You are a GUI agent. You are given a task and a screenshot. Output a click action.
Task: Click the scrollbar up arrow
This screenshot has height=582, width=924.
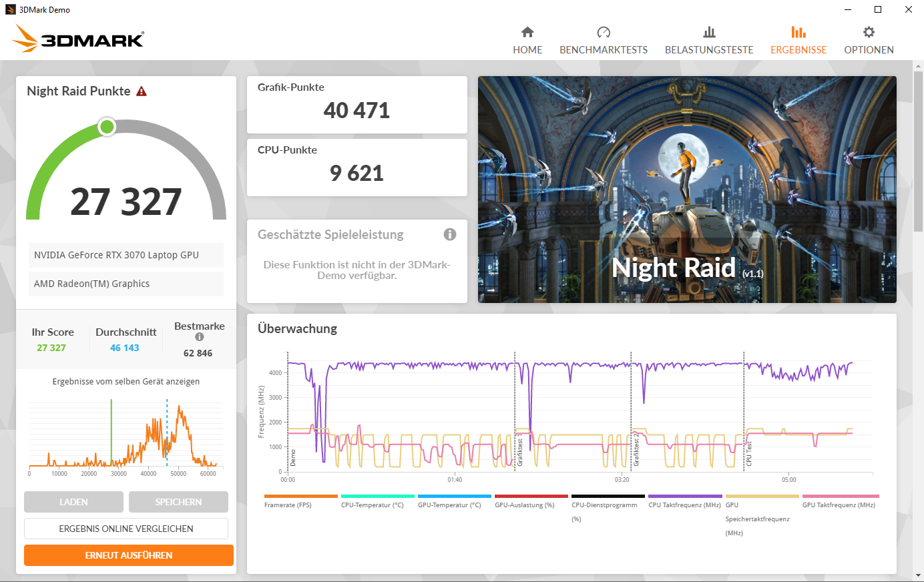point(918,65)
